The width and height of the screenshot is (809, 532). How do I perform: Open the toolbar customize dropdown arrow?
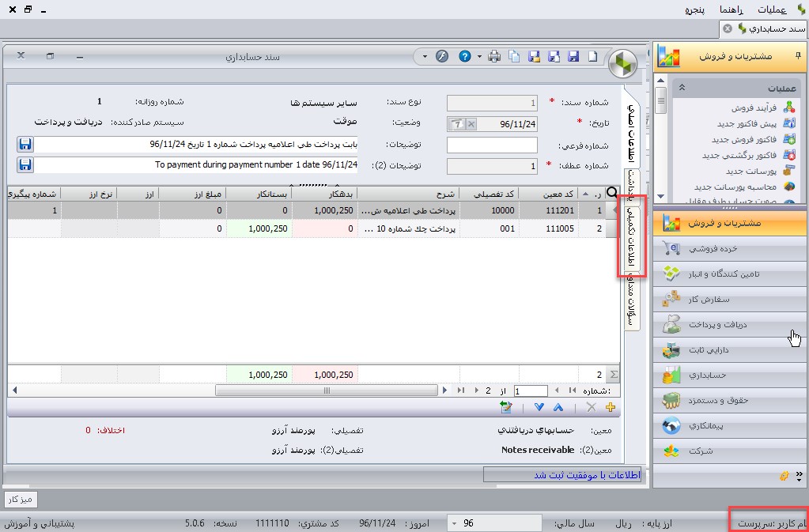click(x=425, y=56)
